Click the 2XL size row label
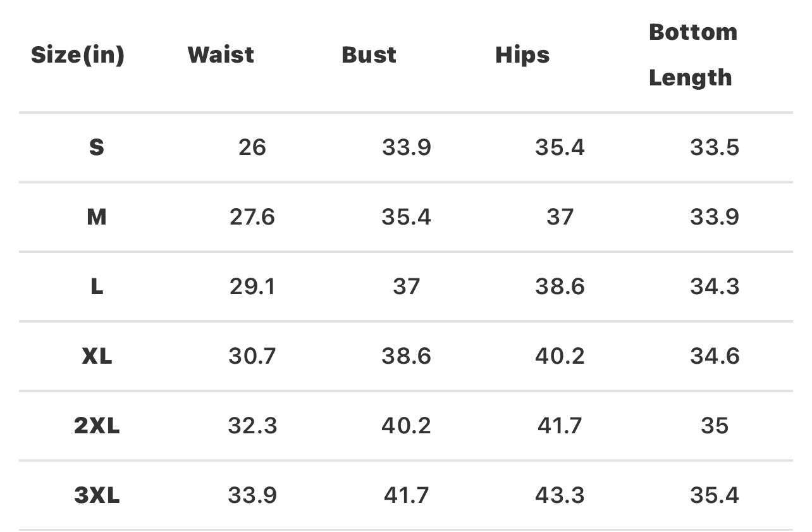Image resolution: width=812 pixels, height=532 pixels. (x=96, y=426)
